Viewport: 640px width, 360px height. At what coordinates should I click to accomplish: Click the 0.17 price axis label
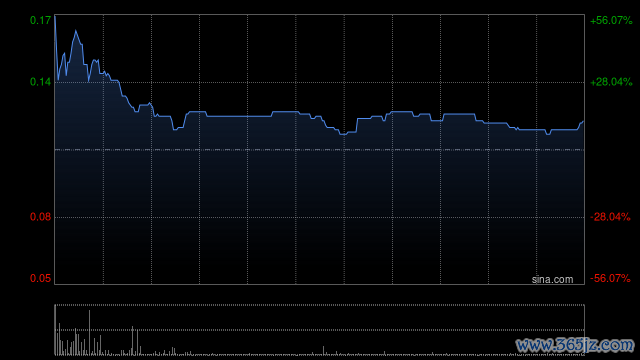[x=40, y=20]
